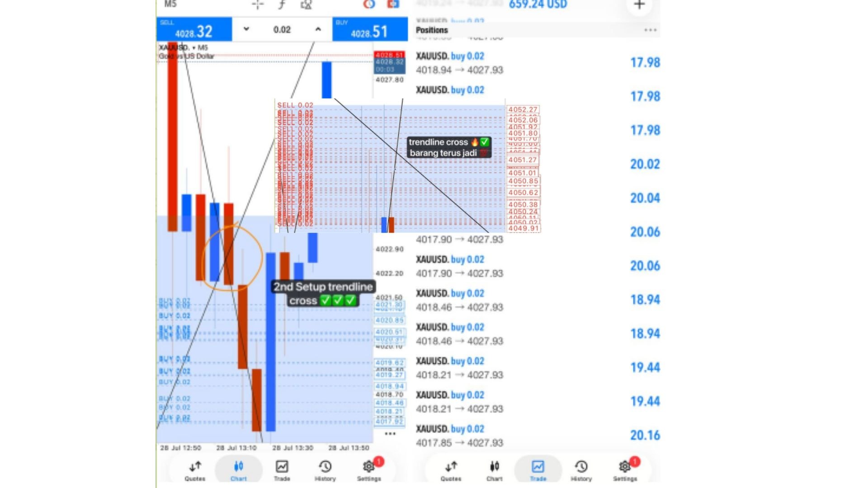
Task: Add new order with plus icon
Action: tap(639, 5)
